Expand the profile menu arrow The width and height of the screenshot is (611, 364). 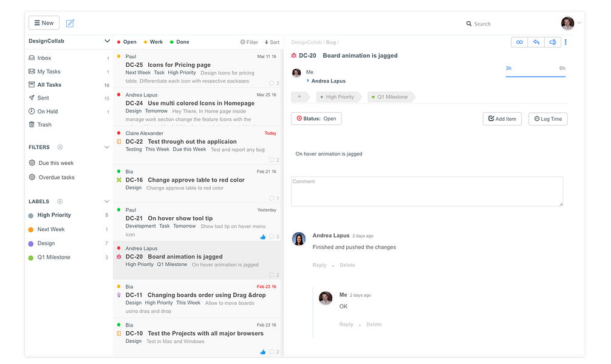pyautogui.click(x=579, y=22)
